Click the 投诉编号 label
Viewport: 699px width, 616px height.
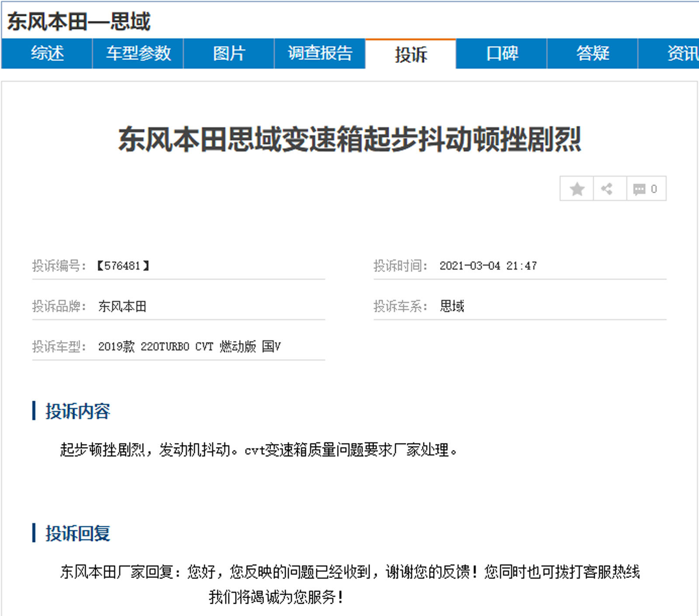point(59,266)
